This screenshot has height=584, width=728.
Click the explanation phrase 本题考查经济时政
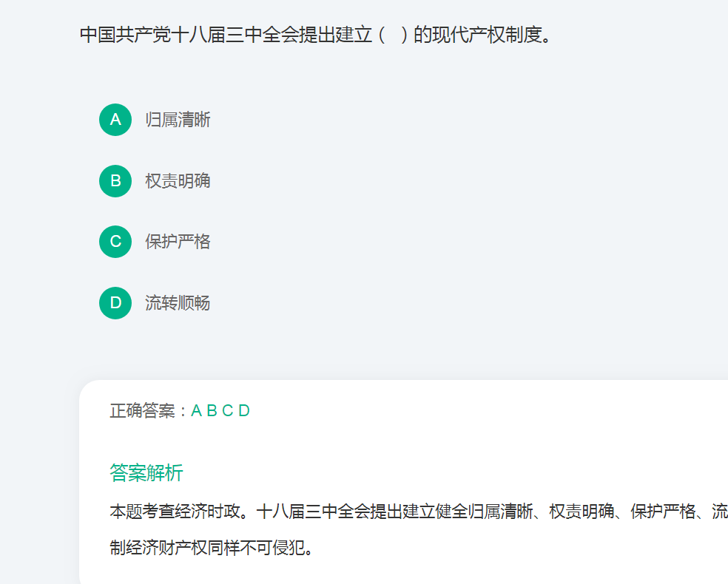(x=175, y=512)
